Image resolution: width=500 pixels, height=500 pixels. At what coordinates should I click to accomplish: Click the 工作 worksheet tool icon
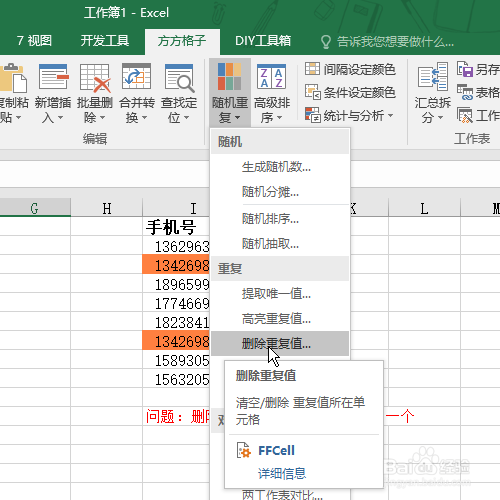pyautogui.click(x=465, y=115)
